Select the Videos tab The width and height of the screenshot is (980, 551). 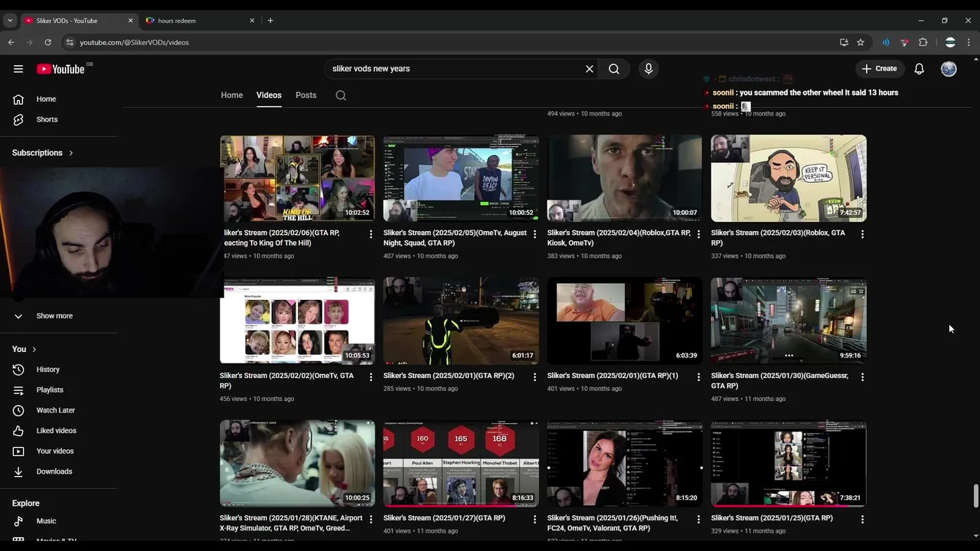coord(269,96)
